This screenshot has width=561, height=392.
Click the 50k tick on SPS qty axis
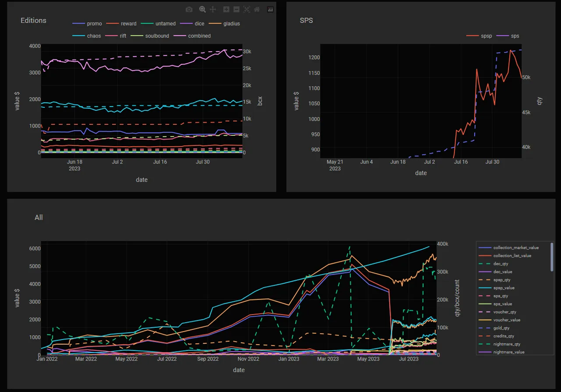[526, 77]
